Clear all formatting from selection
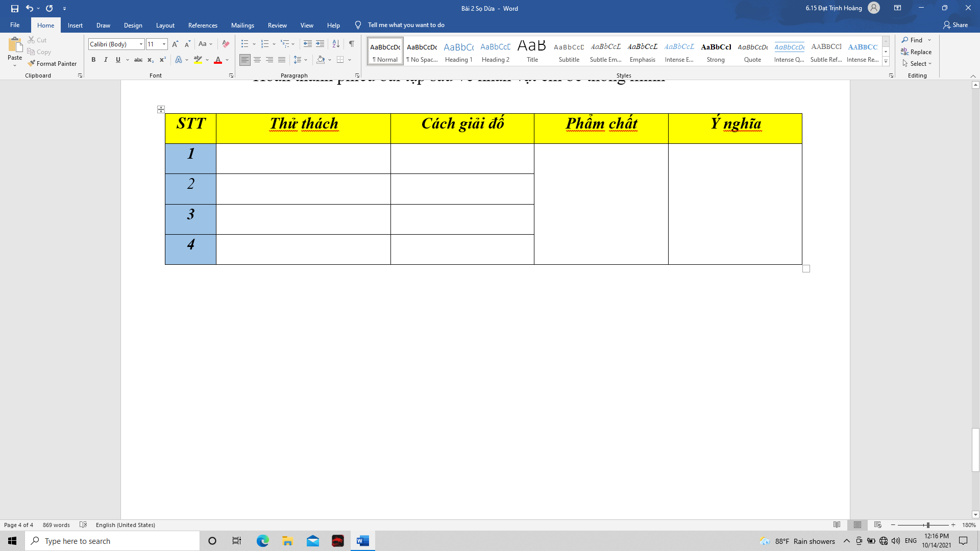980x551 pixels. 226,44
